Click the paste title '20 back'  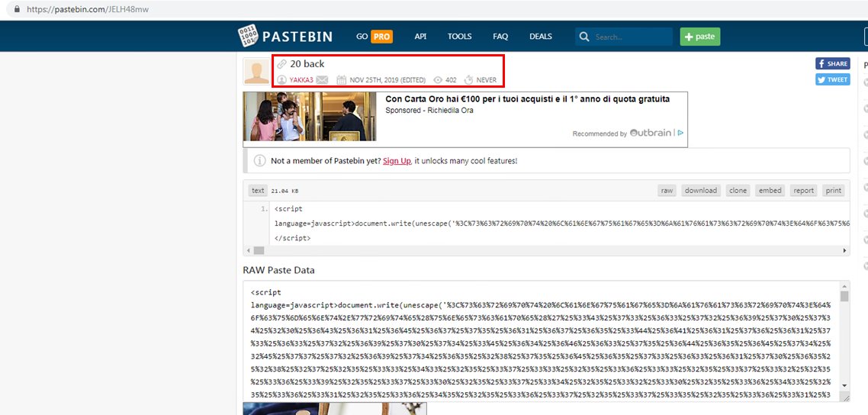pyautogui.click(x=307, y=64)
